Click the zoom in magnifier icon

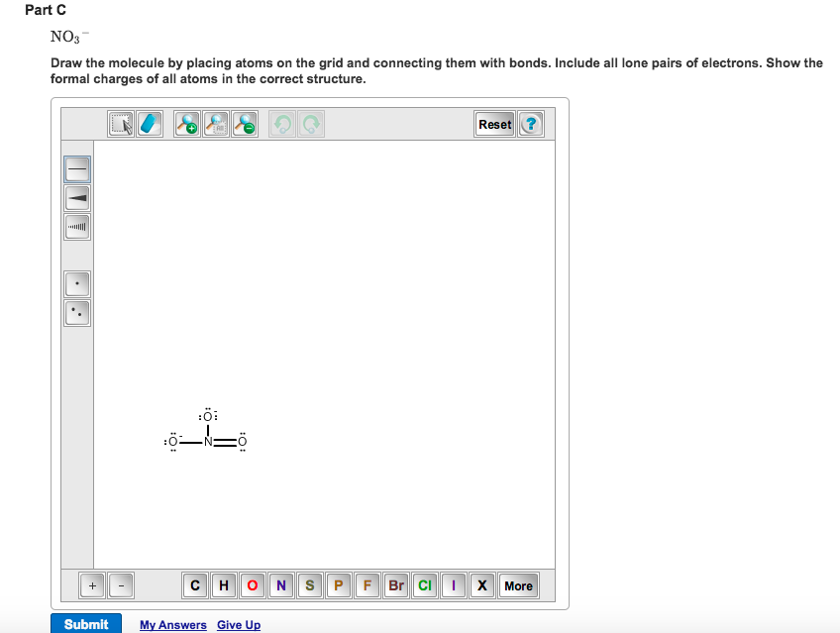186,124
